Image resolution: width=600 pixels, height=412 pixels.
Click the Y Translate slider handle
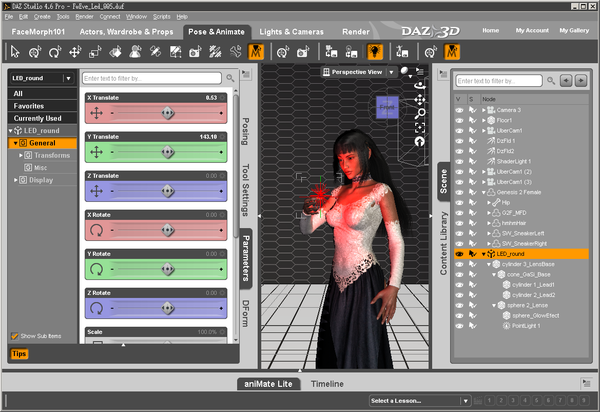tap(168, 152)
